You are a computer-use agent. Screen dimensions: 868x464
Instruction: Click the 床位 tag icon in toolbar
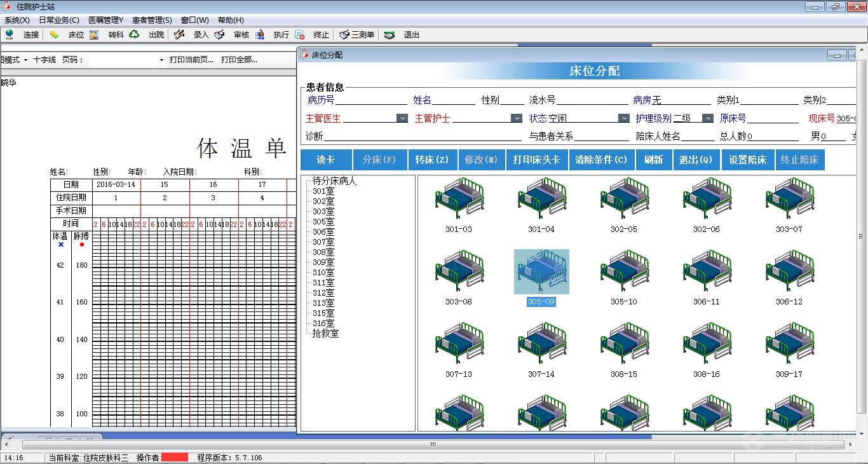[x=54, y=35]
